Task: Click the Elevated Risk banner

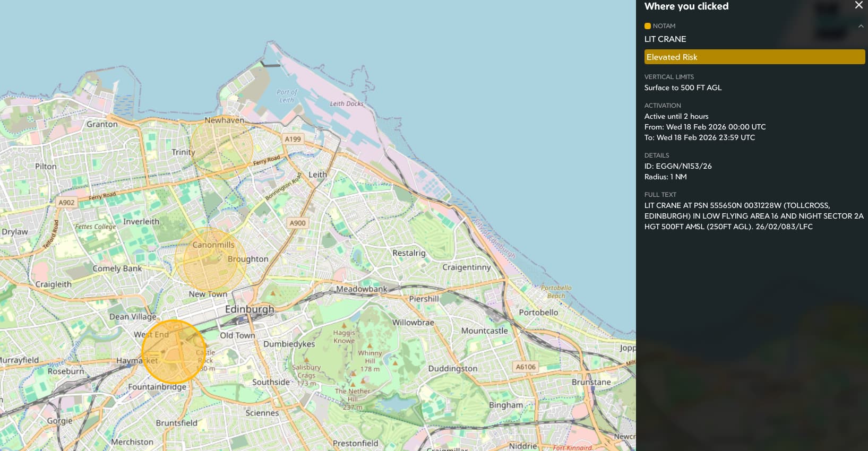Action: tap(754, 57)
